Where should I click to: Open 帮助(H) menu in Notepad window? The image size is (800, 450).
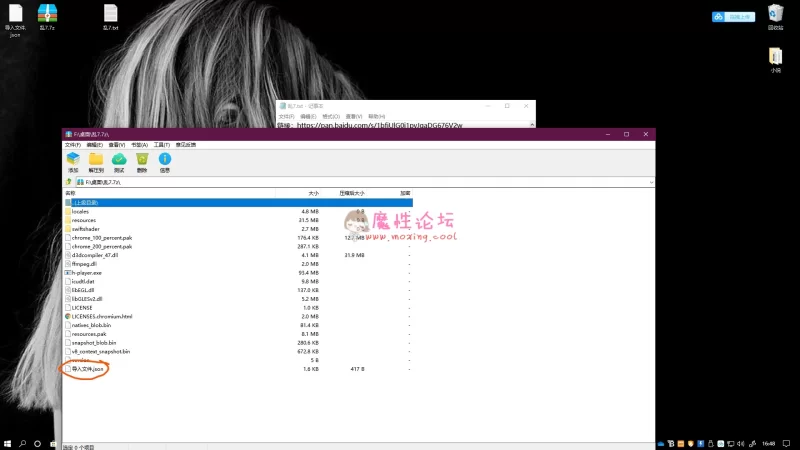(377, 116)
